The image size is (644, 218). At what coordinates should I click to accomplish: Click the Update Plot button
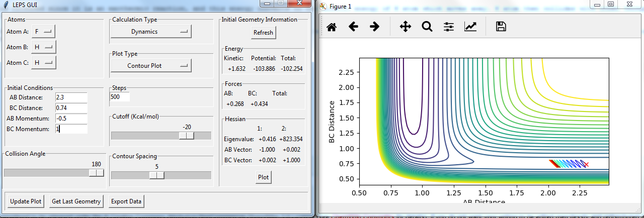(26, 201)
